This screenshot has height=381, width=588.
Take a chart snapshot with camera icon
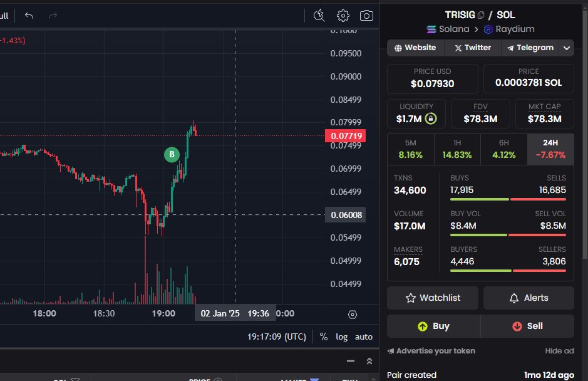coord(366,16)
